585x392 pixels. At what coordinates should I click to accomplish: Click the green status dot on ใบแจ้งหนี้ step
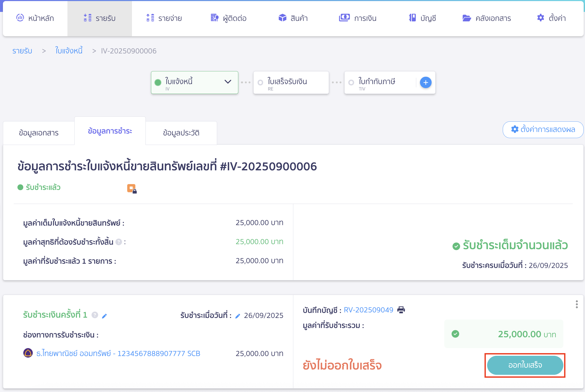pyautogui.click(x=158, y=82)
